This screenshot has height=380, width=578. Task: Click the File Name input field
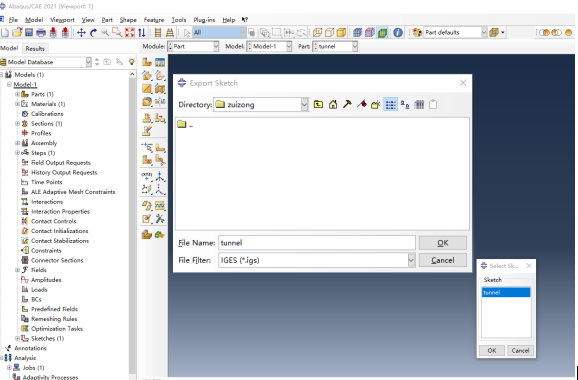click(x=317, y=243)
